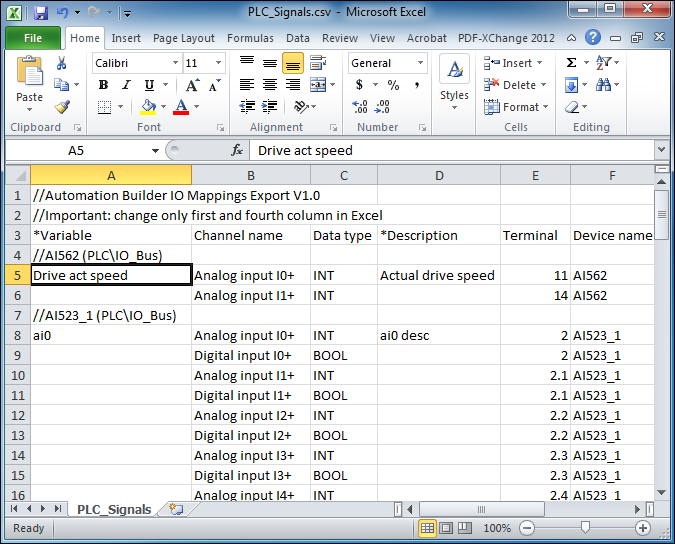
Task: Toggle Align Text Right
Action: click(x=293, y=85)
